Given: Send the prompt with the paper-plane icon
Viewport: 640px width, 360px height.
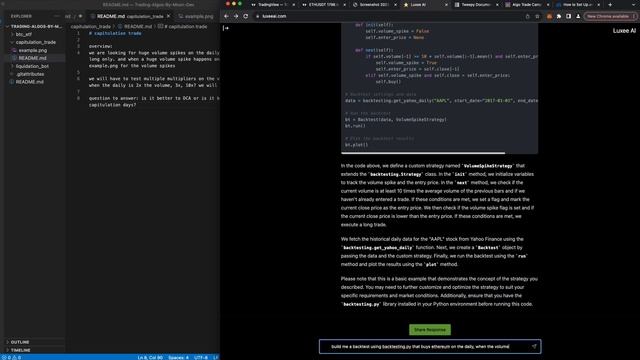Looking at the screenshot, I should coord(533,347).
